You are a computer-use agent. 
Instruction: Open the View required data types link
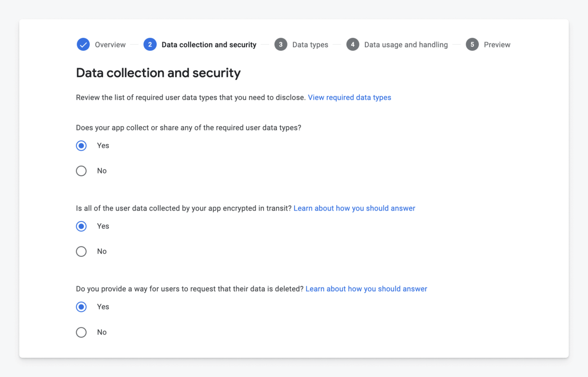pos(349,97)
